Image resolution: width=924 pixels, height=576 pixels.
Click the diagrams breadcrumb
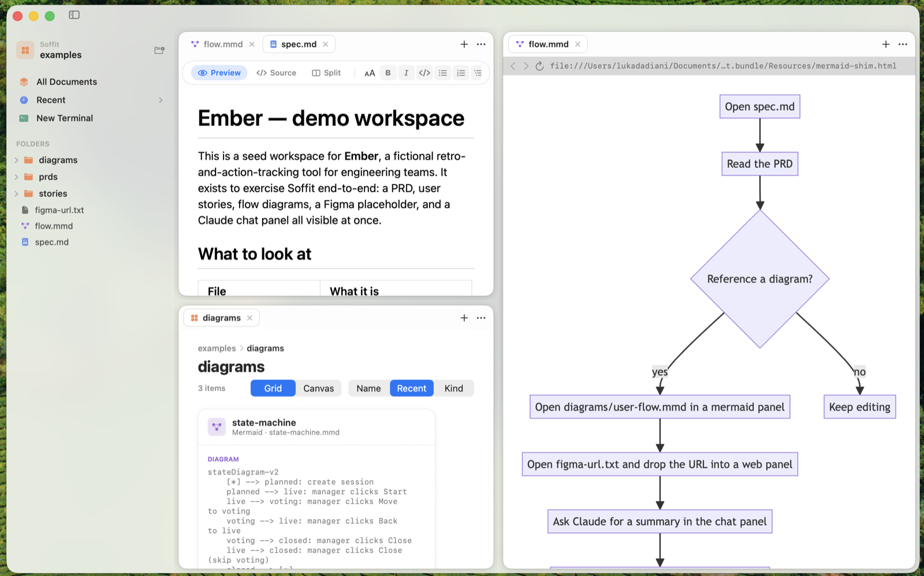pyautogui.click(x=265, y=349)
